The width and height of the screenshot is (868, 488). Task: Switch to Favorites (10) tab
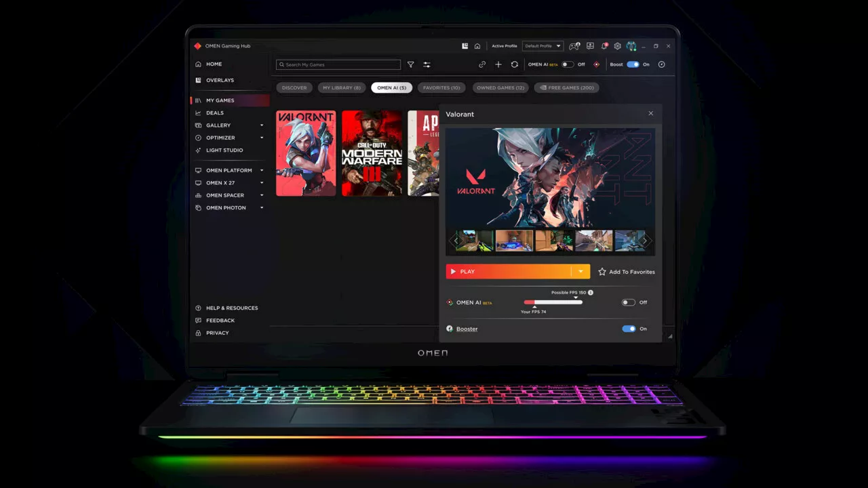click(x=441, y=87)
